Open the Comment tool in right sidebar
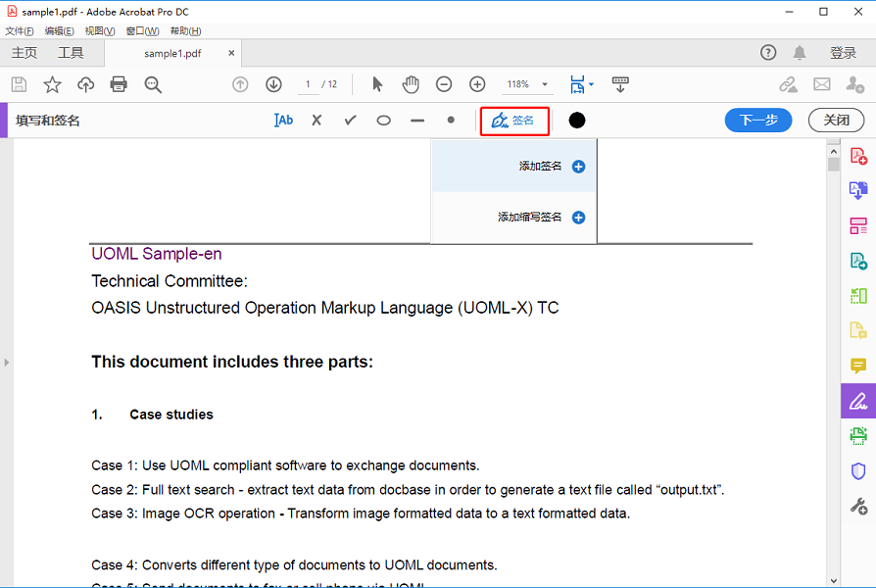 point(857,366)
